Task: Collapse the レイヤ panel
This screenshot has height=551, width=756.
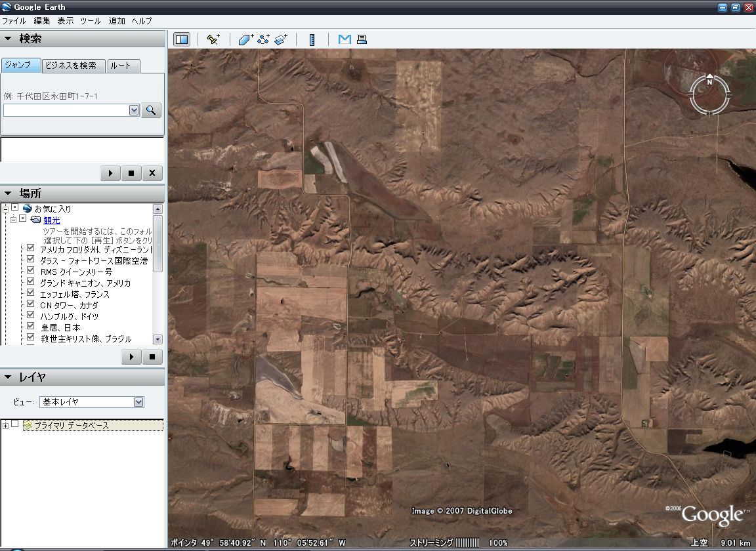Action: 8,377
